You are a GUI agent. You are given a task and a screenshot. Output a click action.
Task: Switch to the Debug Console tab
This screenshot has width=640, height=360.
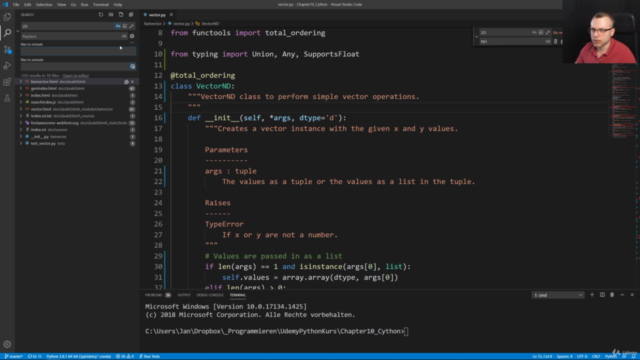pos(210,295)
